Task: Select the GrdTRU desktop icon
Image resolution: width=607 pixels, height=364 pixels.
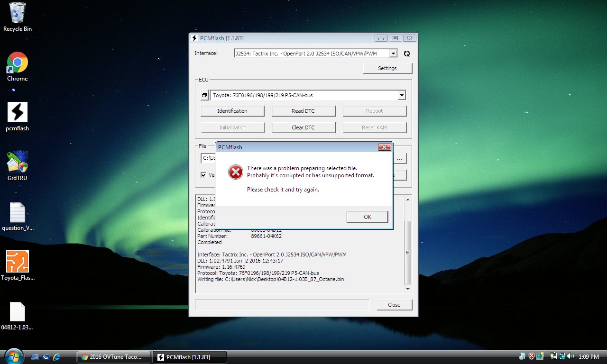Action: tap(18, 166)
